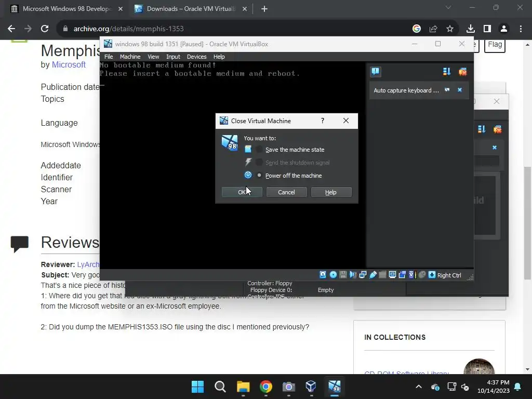The width and height of the screenshot is (532, 399).
Task: Click the USB device indicator icon
Action: pos(373,275)
